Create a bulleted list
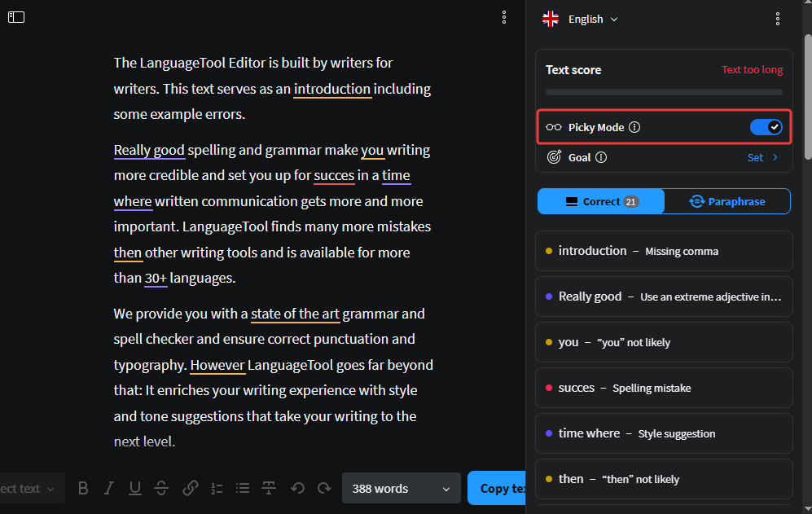The image size is (812, 514). [243, 488]
